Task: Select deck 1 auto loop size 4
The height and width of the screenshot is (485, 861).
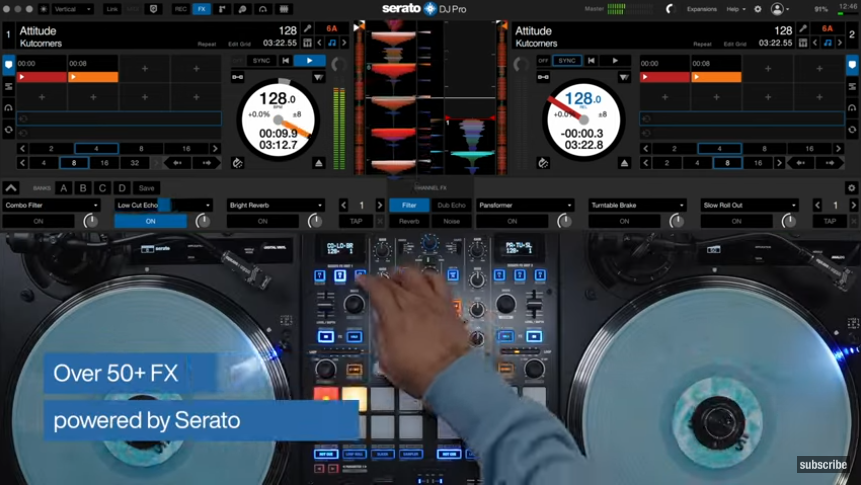Action: pos(96,148)
